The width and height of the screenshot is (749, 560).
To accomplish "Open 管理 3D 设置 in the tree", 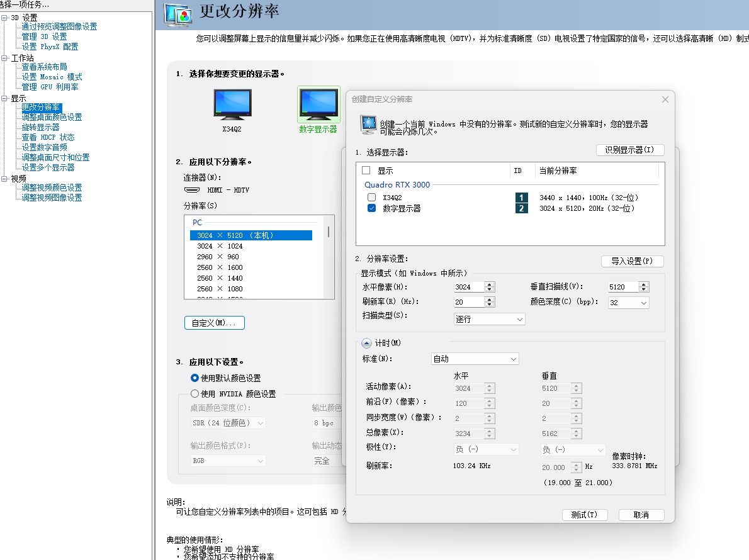I will pyautogui.click(x=44, y=36).
